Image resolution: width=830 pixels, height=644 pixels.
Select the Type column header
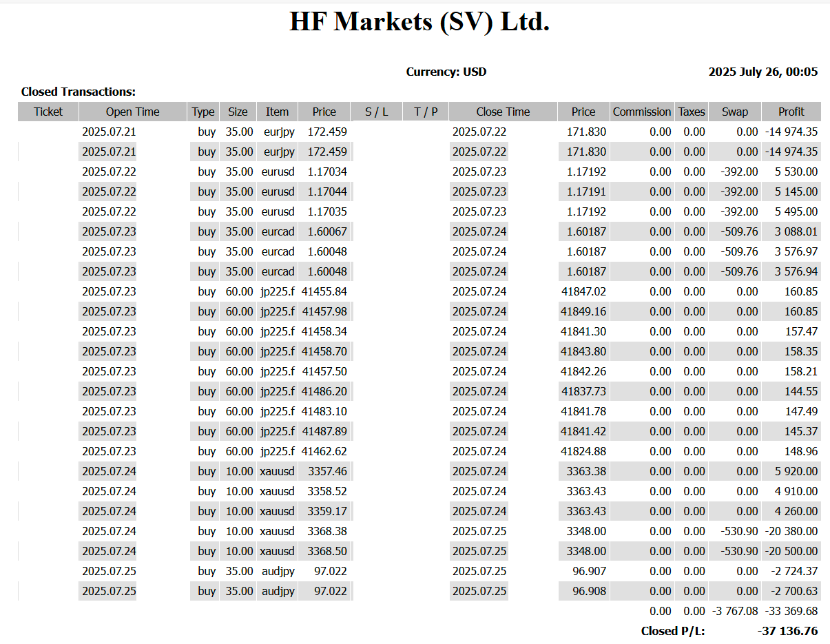tap(203, 112)
